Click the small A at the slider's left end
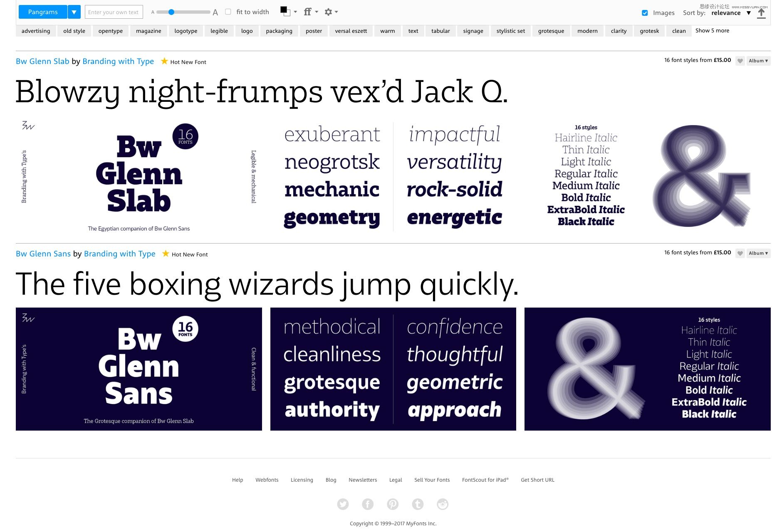The width and height of the screenshot is (772, 532). (153, 12)
